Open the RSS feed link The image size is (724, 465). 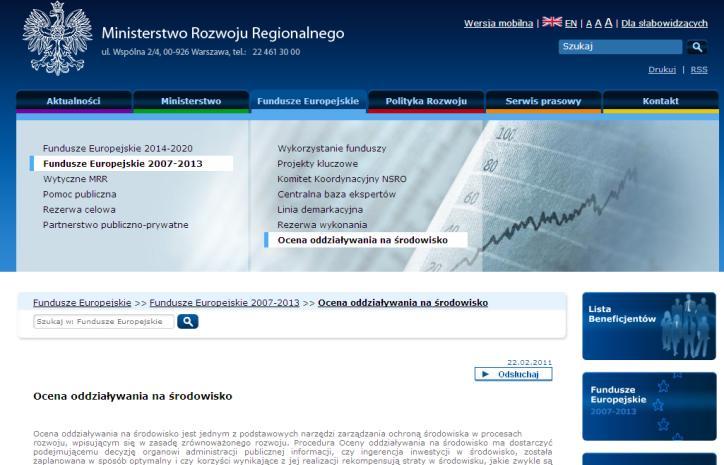pos(699,70)
